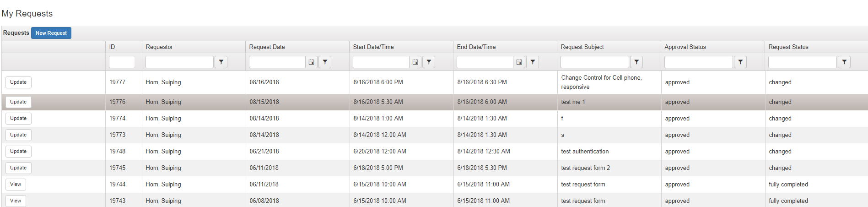Focus the Requestor filter input field
The width and height of the screenshot is (868, 207).
179,62
